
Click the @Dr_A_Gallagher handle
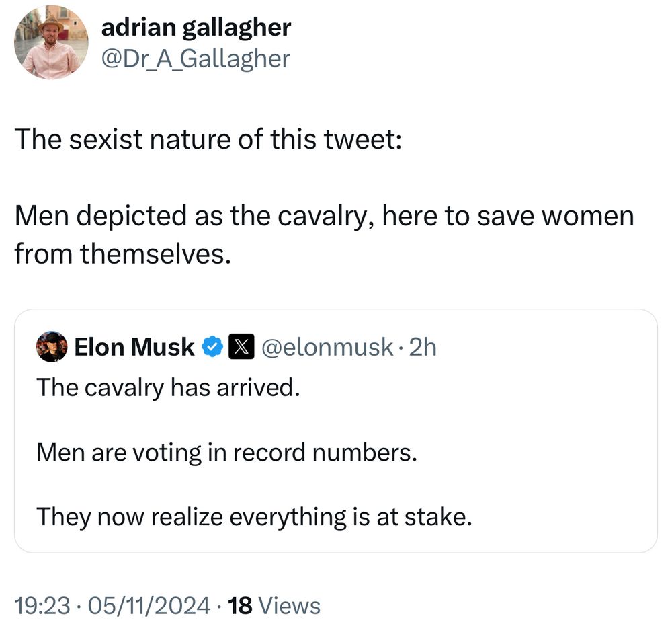(195, 59)
